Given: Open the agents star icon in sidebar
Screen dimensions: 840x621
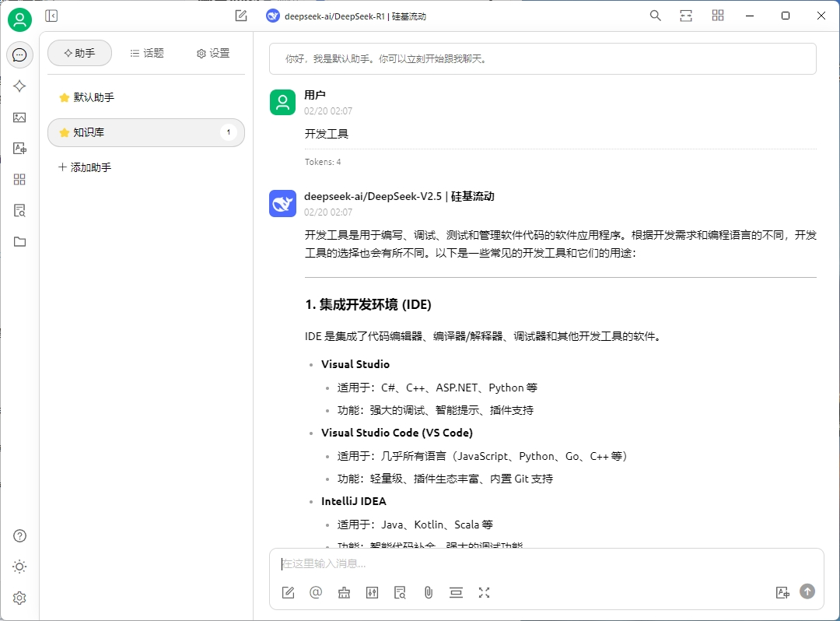Looking at the screenshot, I should [19, 86].
